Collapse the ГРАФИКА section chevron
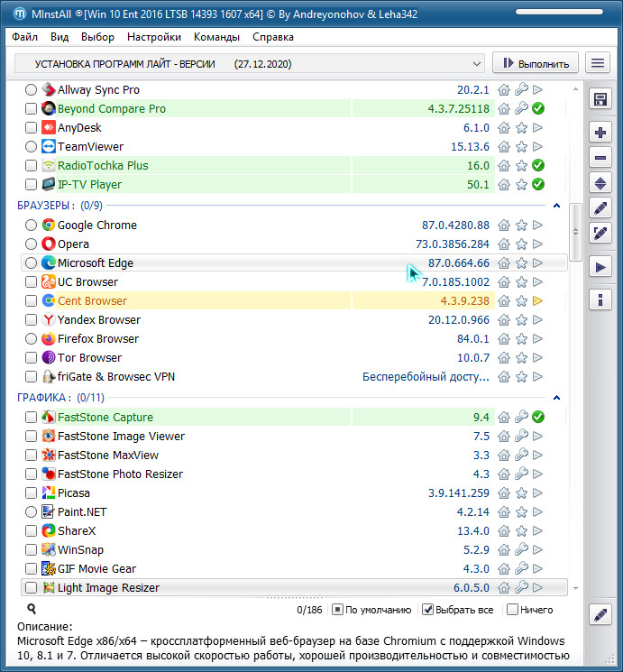 [x=556, y=398]
